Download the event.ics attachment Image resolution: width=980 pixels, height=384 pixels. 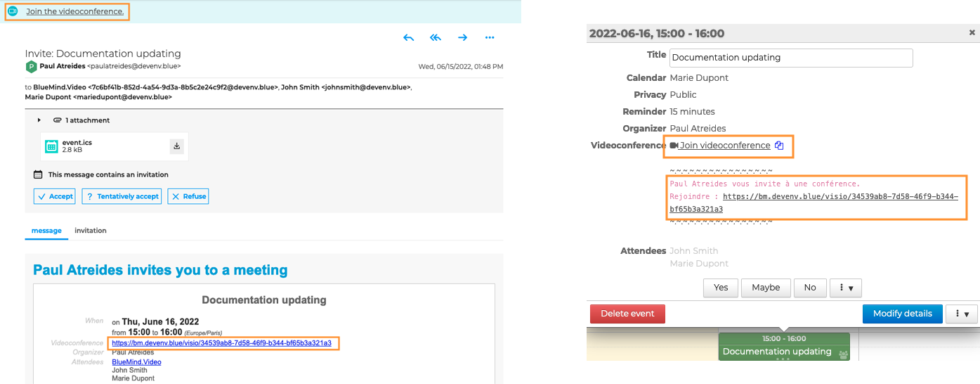177,146
